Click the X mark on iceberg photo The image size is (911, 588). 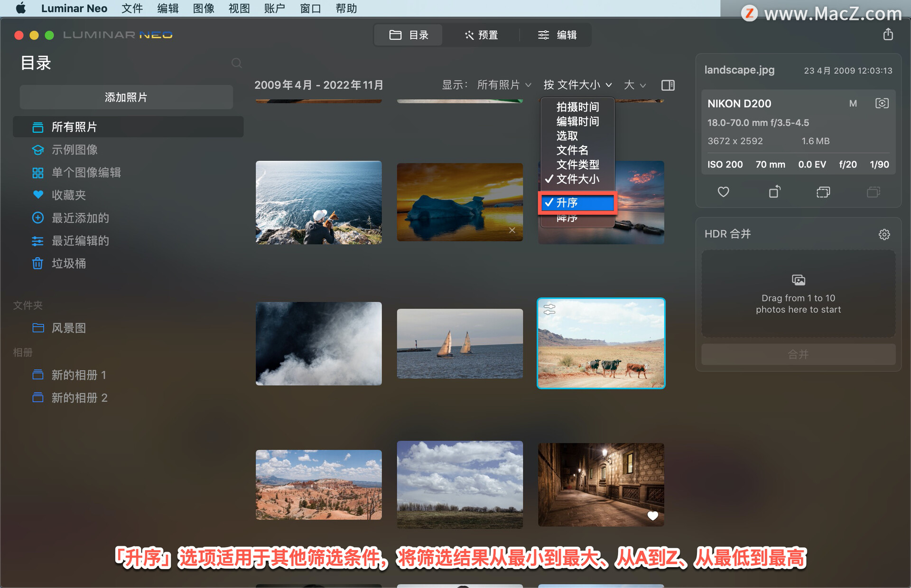click(x=512, y=230)
